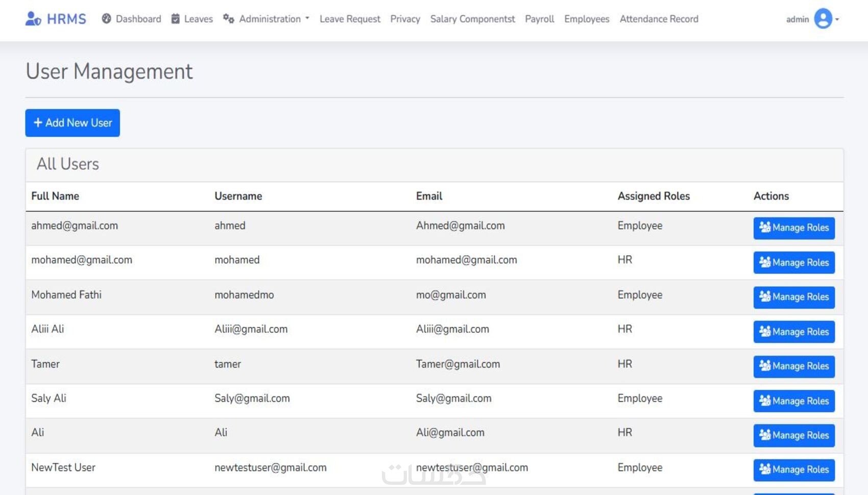Click the HRMS logo icon

[x=33, y=19]
